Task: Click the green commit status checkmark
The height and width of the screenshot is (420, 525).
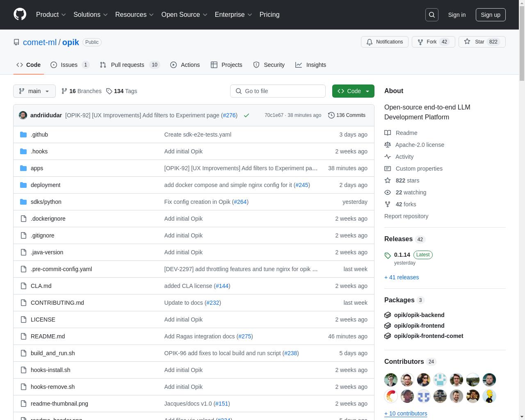Action: tap(247, 115)
